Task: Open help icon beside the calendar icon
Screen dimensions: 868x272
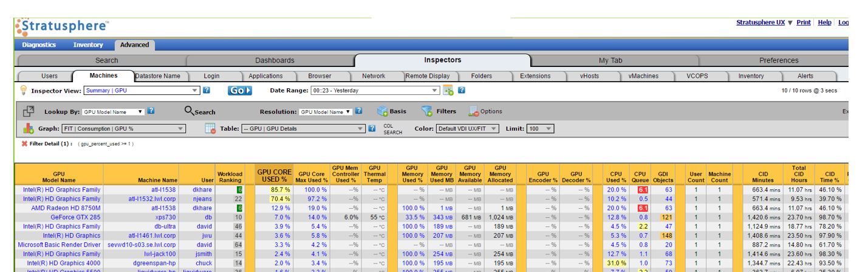Action: [x=462, y=90]
